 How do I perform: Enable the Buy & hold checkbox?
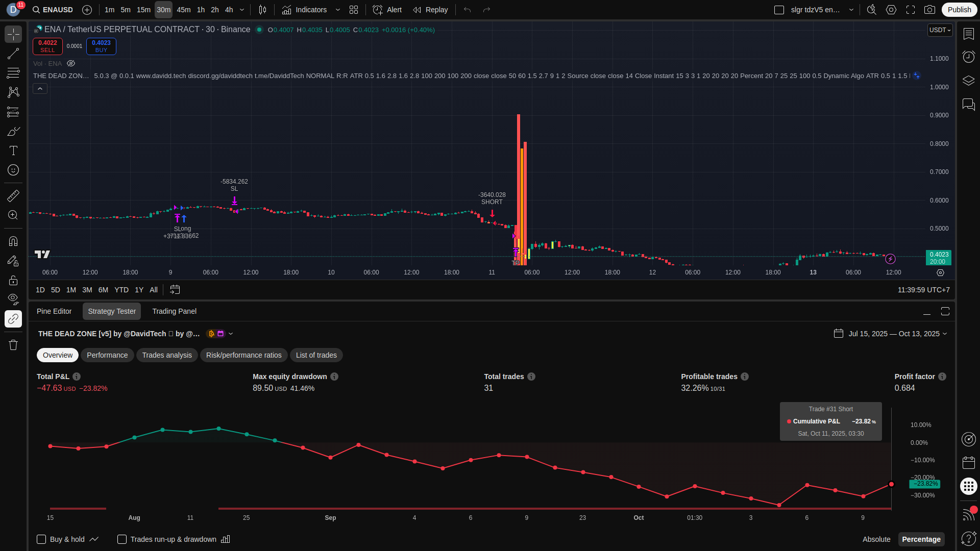point(41,539)
